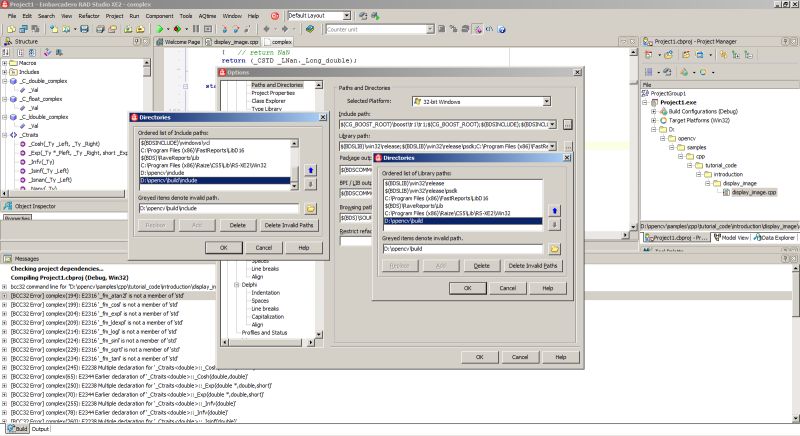Click the green Run button in toolbar
This screenshot has width=800, height=436.
160,29
